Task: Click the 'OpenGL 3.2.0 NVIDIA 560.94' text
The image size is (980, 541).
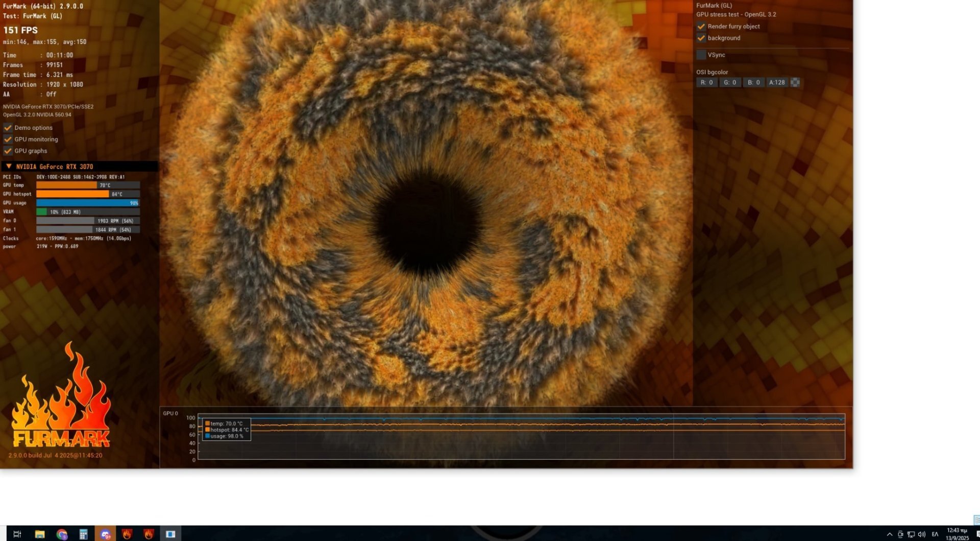Action: 37,114
